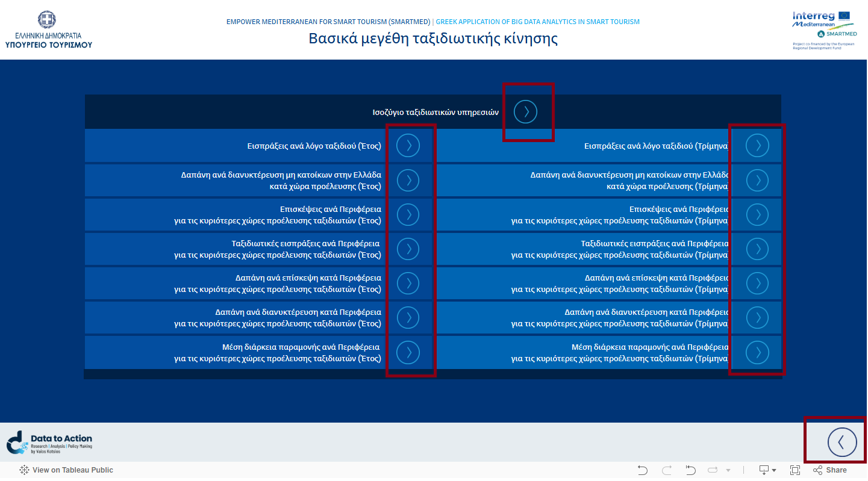Click arrow for Εισπράξεις ανά λόγο ταξιδιού (Τρίμηνα)
This screenshot has width=868, height=481.
point(757,146)
